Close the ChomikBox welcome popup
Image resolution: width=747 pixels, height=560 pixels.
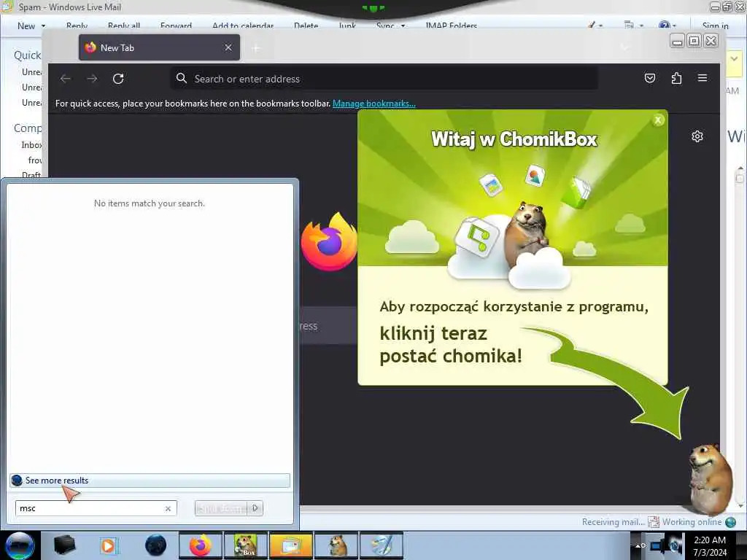click(x=658, y=120)
